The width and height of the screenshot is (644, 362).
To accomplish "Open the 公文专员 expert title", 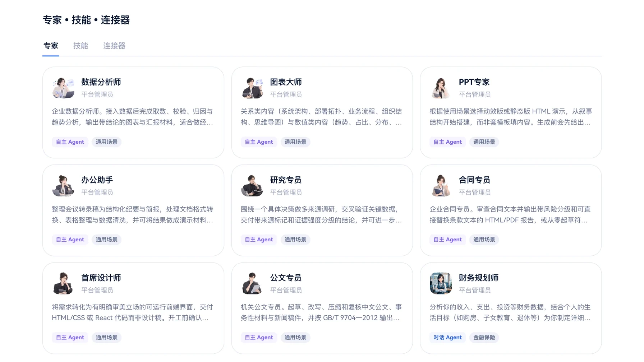I will (286, 278).
